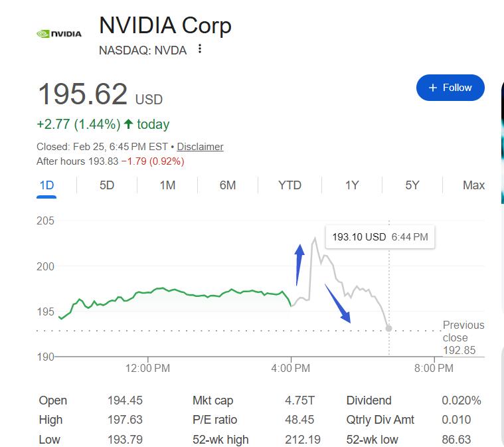The image size is (504, 447).
Task: Click the Follow button
Action: [x=450, y=88]
